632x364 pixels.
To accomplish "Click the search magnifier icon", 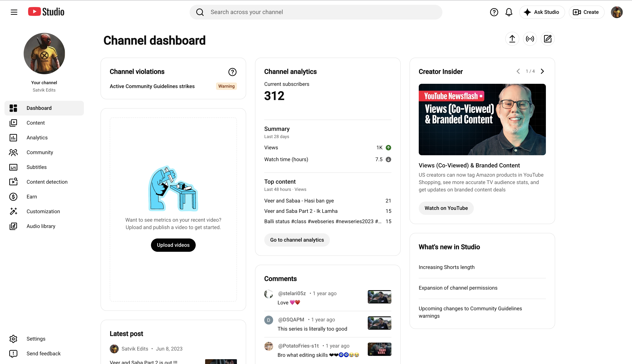I will click(x=200, y=12).
